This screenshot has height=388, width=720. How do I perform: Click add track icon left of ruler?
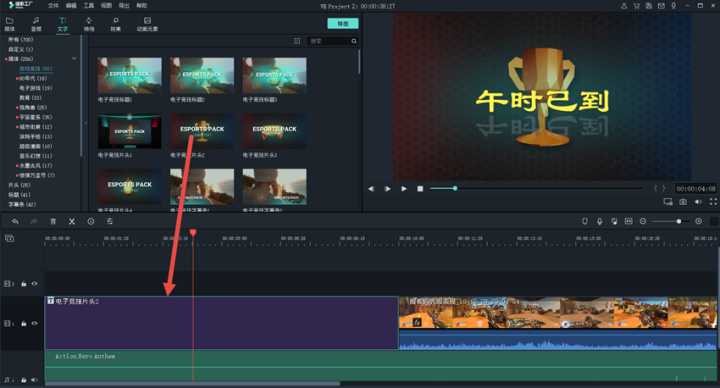pos(10,238)
